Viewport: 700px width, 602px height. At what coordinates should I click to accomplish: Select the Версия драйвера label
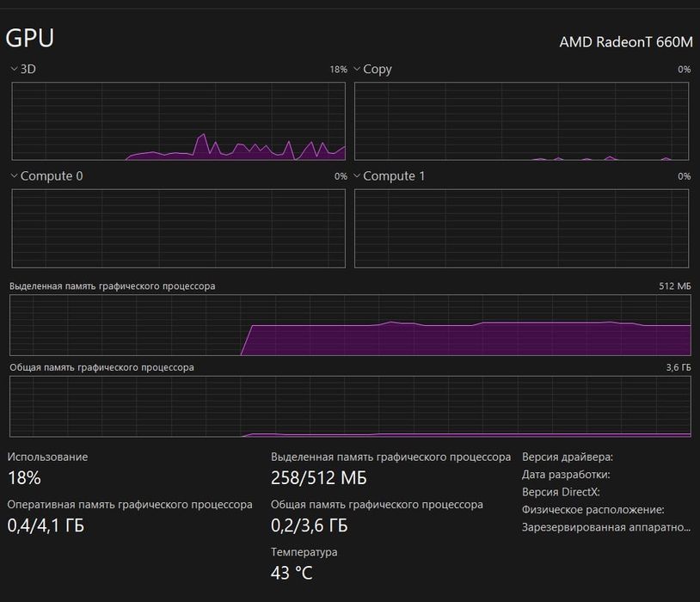click(x=567, y=458)
